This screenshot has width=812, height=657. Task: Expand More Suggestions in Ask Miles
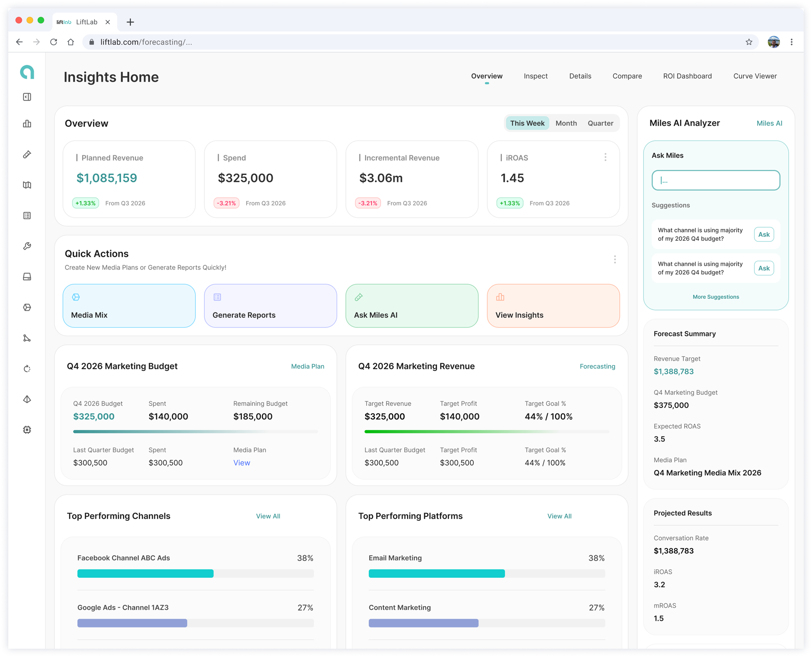[715, 297]
